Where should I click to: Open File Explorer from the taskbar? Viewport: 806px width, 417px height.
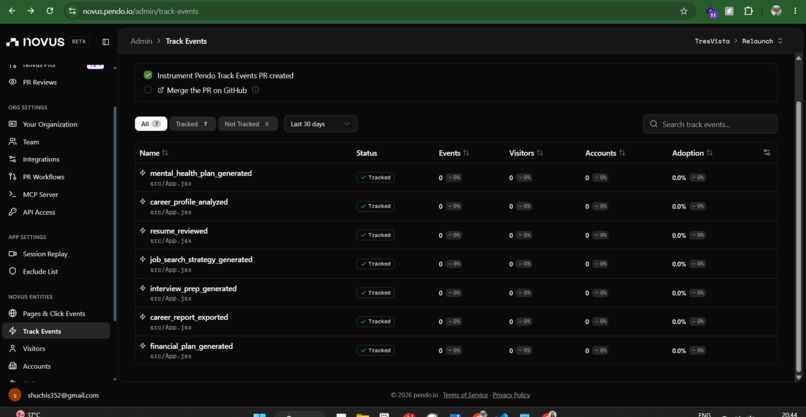click(362, 414)
